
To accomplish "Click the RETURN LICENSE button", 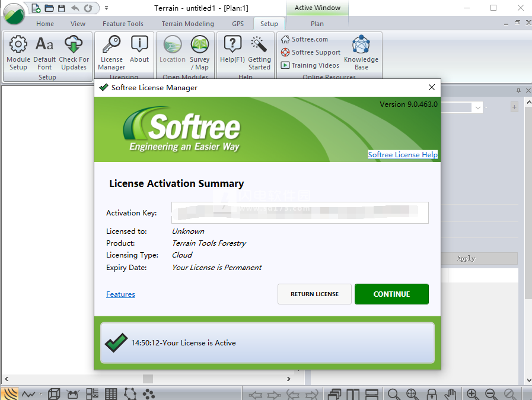I will point(314,294).
